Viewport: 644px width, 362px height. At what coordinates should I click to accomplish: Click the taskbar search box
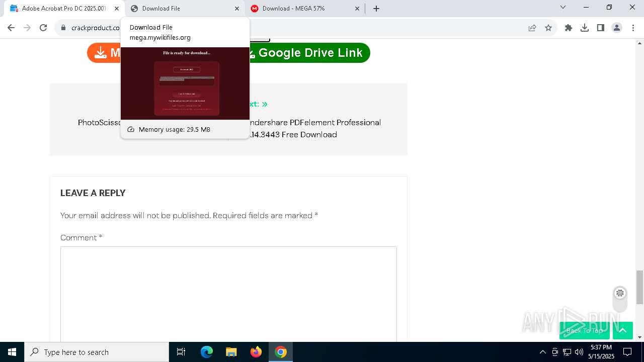[x=97, y=352]
